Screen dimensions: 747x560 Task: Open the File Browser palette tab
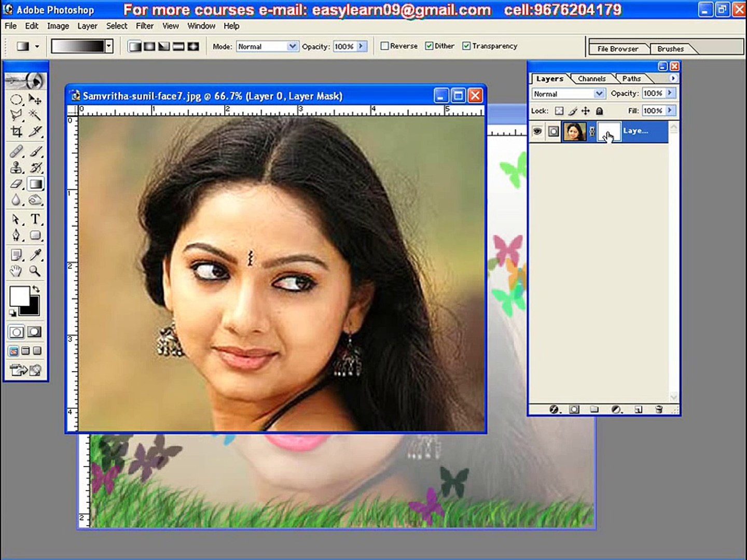(618, 49)
